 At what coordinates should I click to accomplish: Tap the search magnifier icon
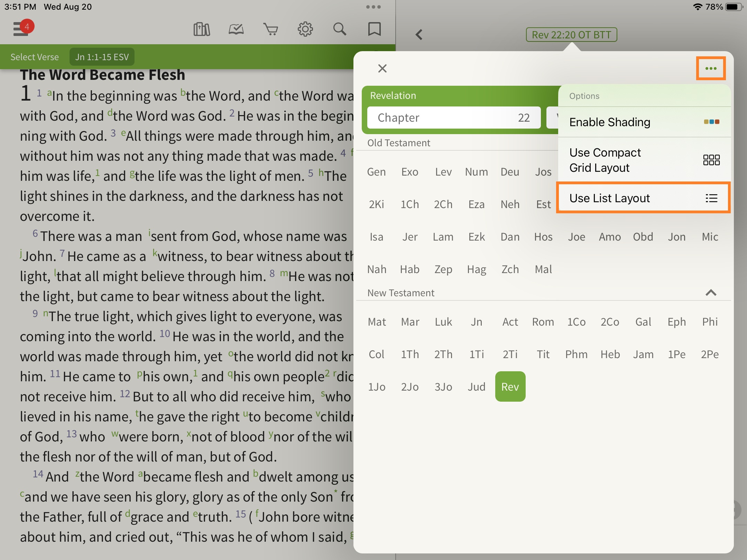click(340, 29)
